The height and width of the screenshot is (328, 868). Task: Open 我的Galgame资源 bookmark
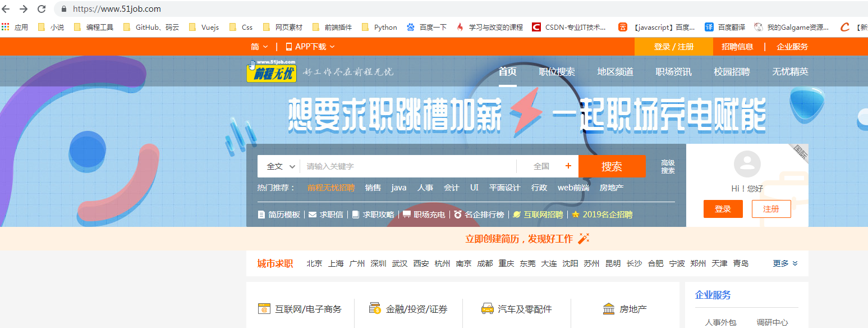click(791, 27)
